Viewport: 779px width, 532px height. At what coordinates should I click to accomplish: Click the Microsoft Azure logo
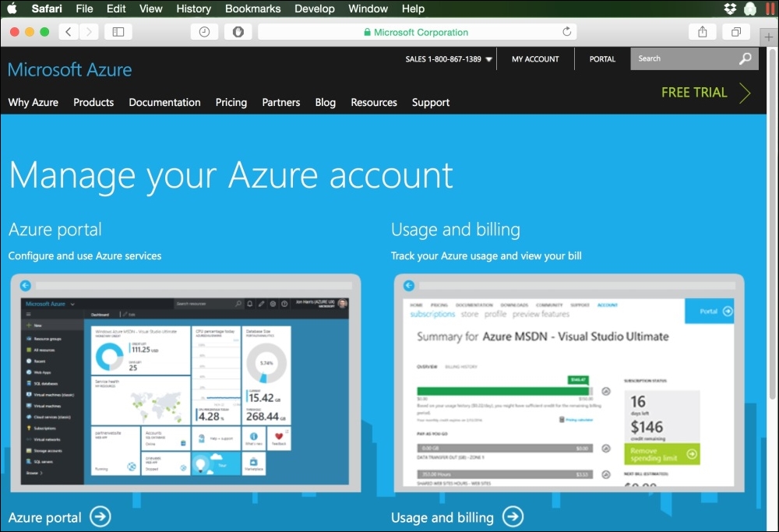(70, 69)
